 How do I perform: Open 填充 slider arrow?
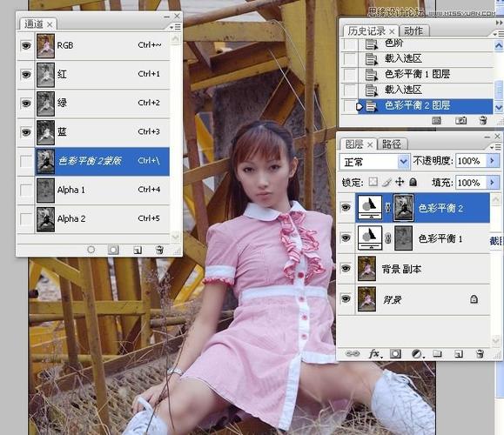pyautogui.click(x=492, y=183)
